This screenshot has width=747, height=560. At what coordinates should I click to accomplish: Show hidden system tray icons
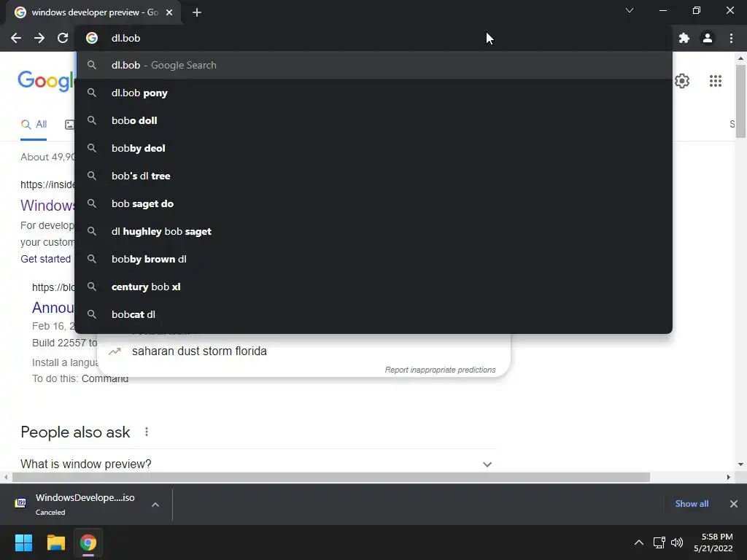click(639, 542)
